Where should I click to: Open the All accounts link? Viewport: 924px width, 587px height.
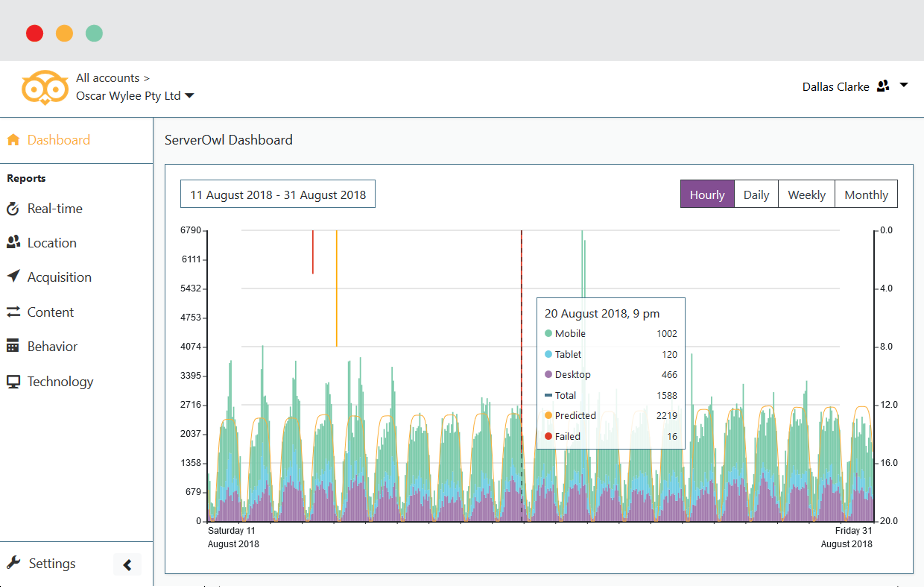click(108, 77)
